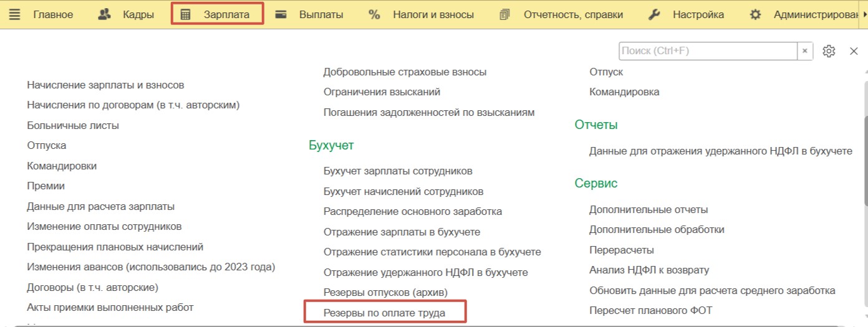The width and height of the screenshot is (868, 327).
Task: Click the hamburger menu icon beside Главное
Action: (15, 14)
